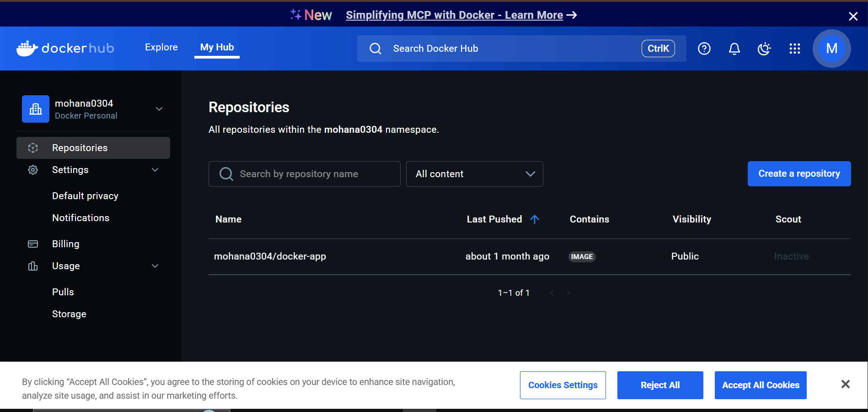Click Cookies Settings button

(563, 385)
